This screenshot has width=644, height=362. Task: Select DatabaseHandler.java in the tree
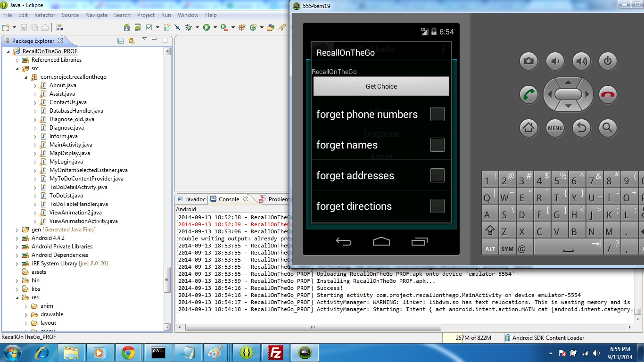pos(76,111)
